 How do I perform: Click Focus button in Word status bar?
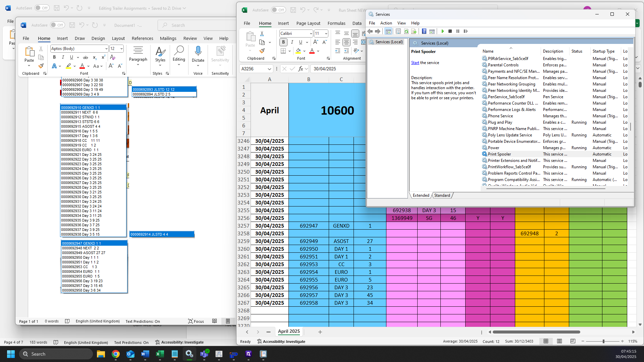pos(196,321)
